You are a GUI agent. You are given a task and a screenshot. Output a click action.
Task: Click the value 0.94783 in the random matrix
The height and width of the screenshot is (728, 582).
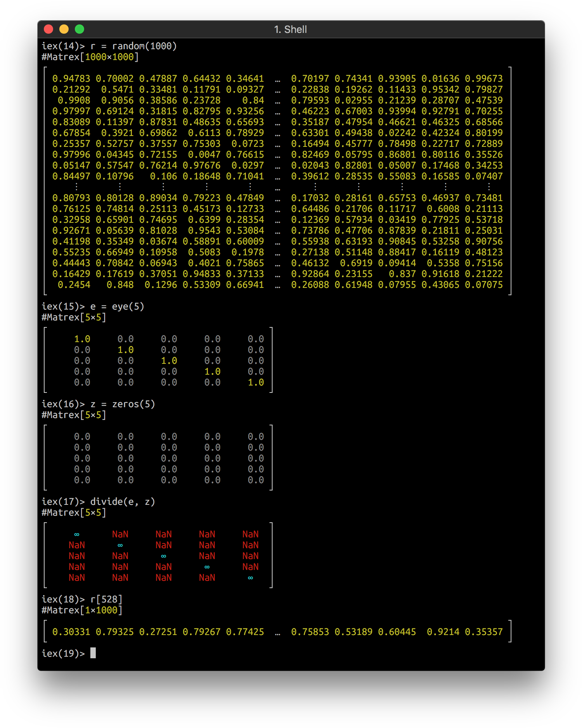[x=71, y=79]
